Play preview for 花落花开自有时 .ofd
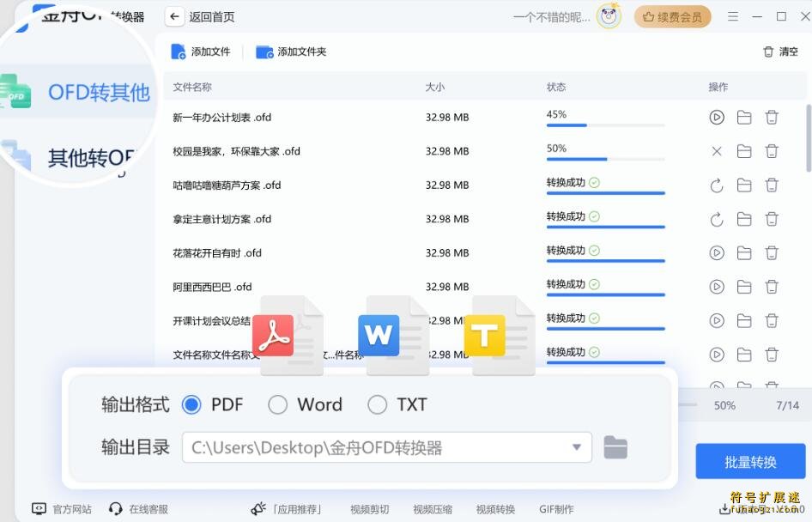 pos(717,252)
